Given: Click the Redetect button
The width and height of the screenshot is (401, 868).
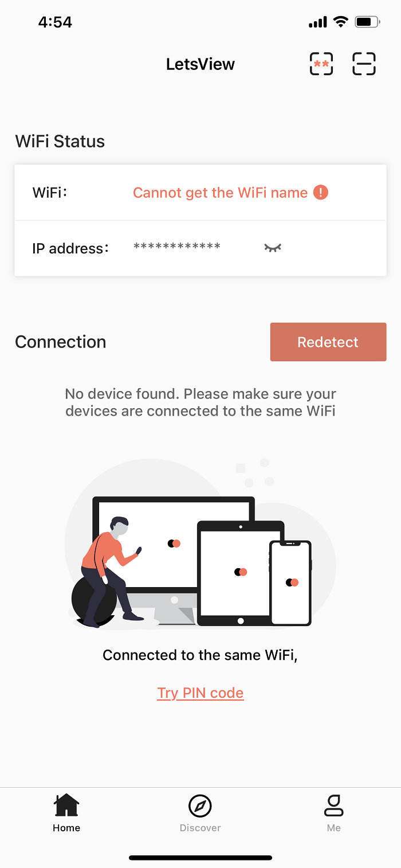Looking at the screenshot, I should click(x=328, y=342).
